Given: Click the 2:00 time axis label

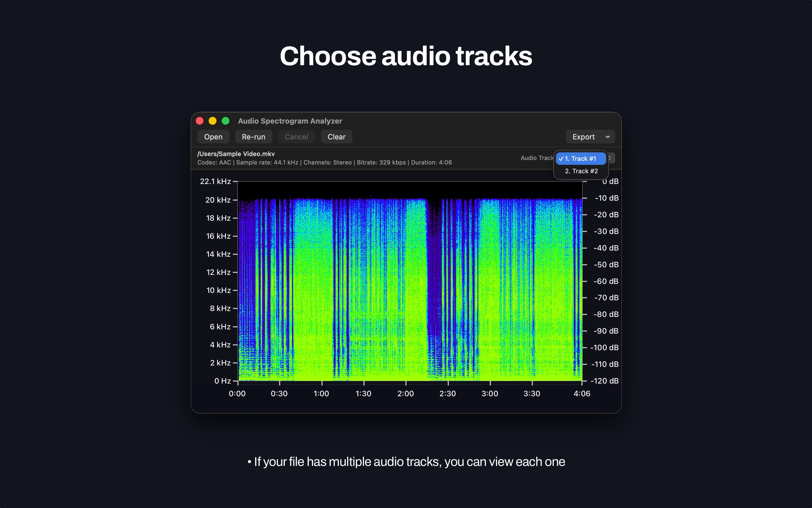Looking at the screenshot, I should [406, 393].
